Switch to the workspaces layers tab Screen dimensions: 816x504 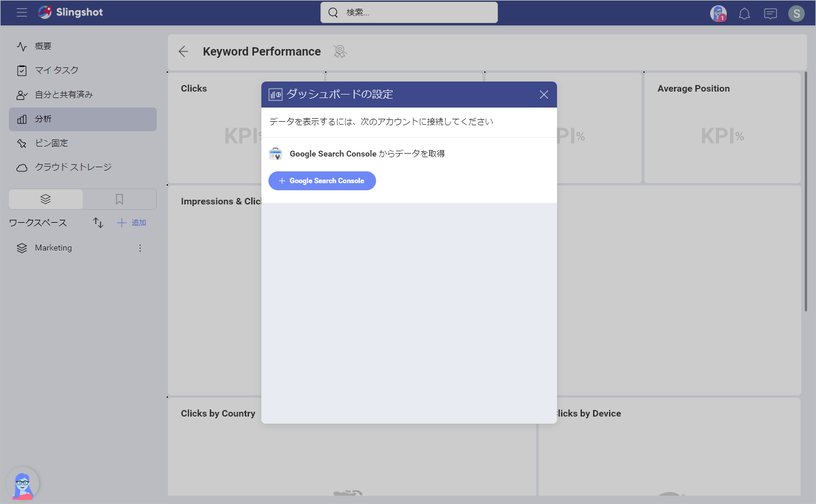[46, 199]
